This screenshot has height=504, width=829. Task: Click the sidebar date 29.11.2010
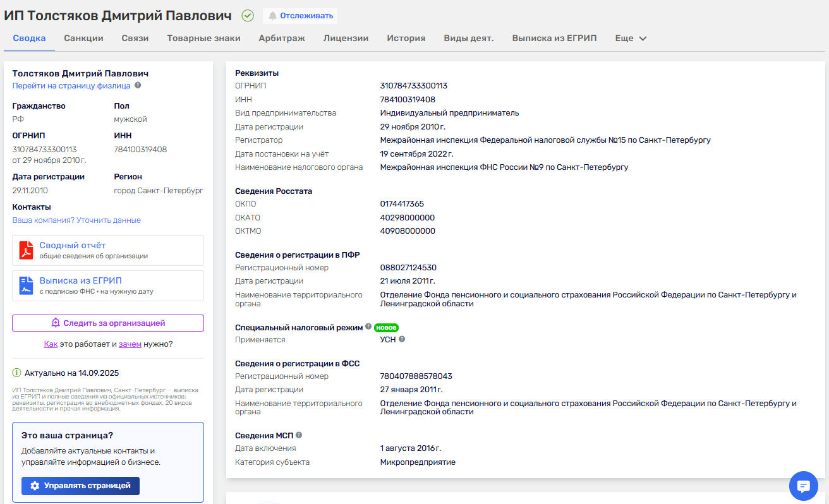point(30,190)
